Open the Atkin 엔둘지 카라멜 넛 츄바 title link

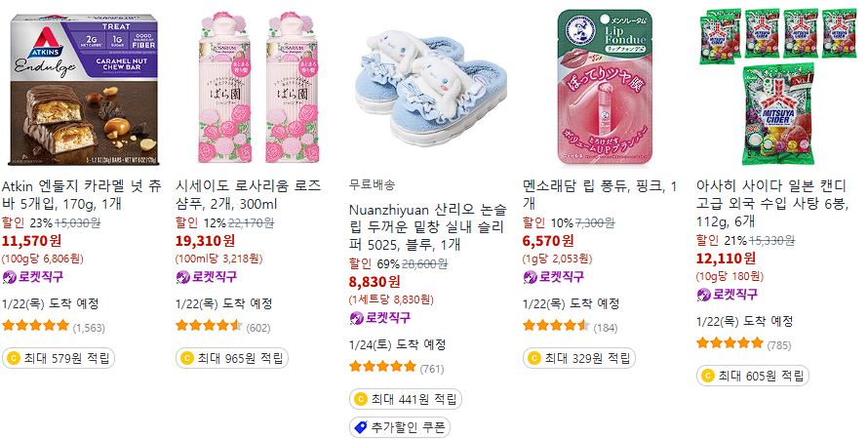click(82, 194)
